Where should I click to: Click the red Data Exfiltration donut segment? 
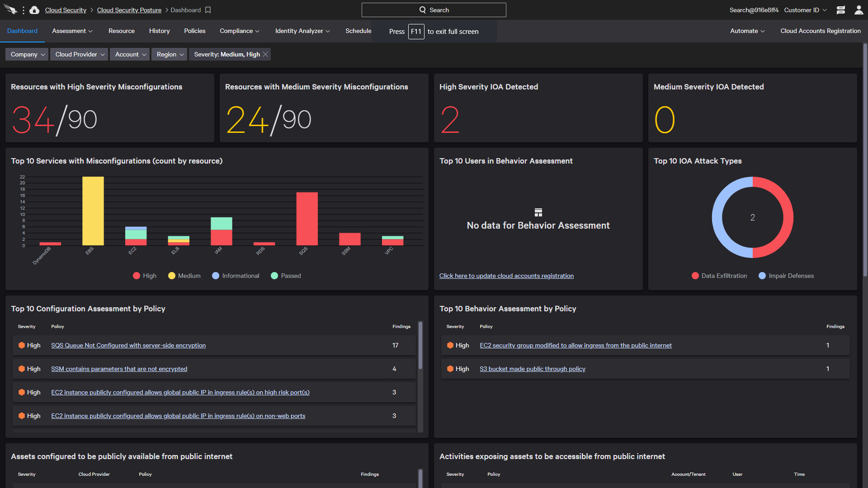pos(788,217)
